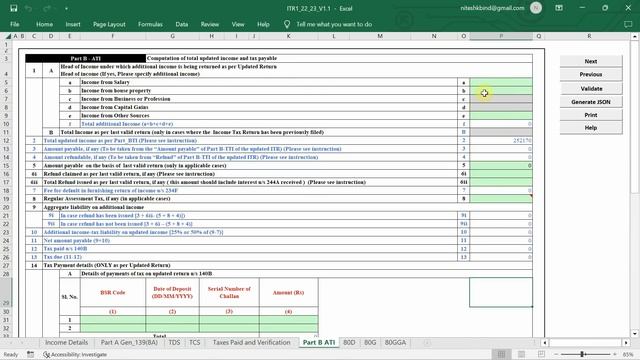Open the Review ribbon tab

pyautogui.click(x=209, y=24)
